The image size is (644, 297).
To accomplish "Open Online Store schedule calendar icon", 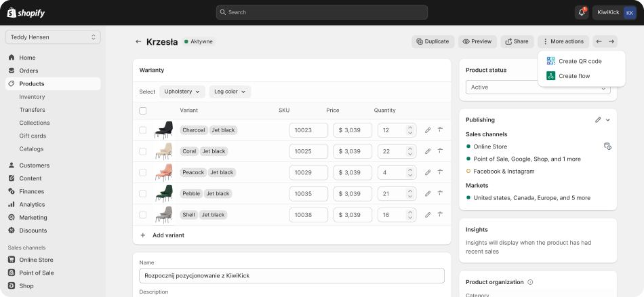I will pos(607,146).
